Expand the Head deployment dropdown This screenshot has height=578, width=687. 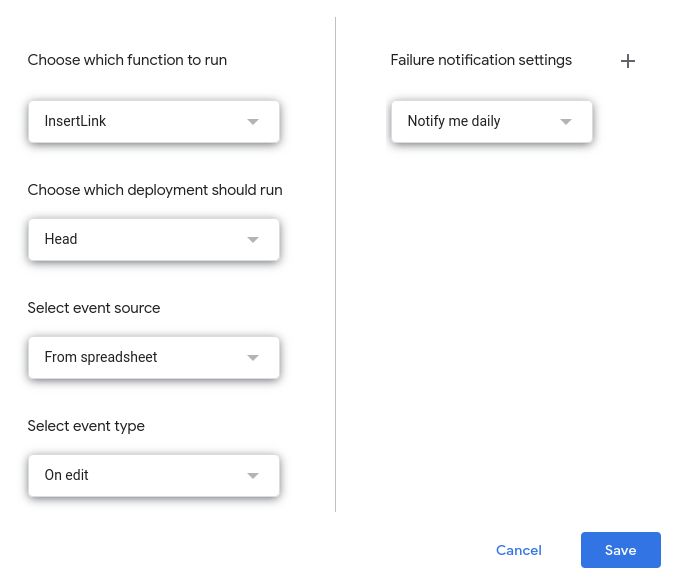coord(153,240)
